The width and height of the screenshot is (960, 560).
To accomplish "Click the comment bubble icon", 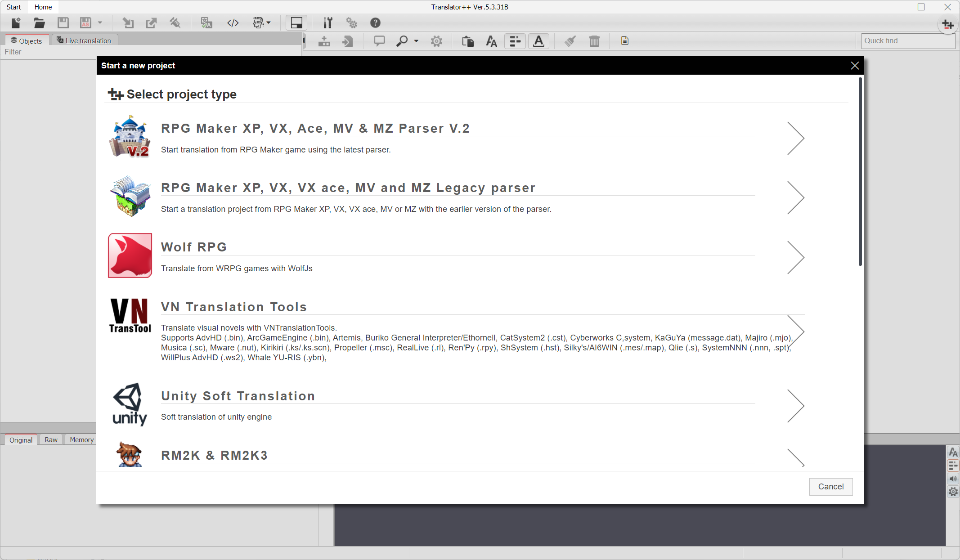I will tap(379, 41).
